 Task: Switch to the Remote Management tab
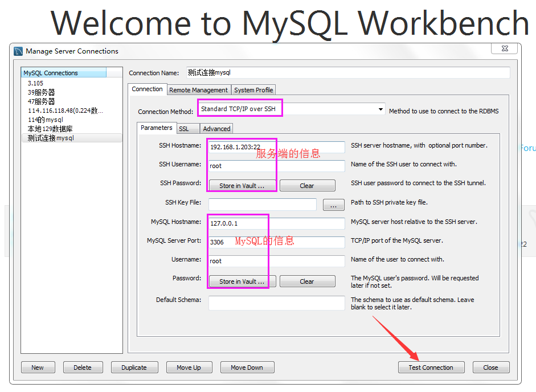click(x=198, y=90)
